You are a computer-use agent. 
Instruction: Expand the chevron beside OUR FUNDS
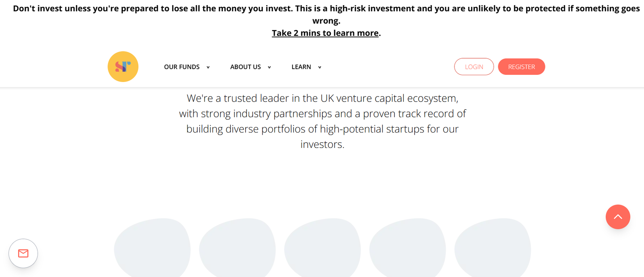tap(208, 67)
